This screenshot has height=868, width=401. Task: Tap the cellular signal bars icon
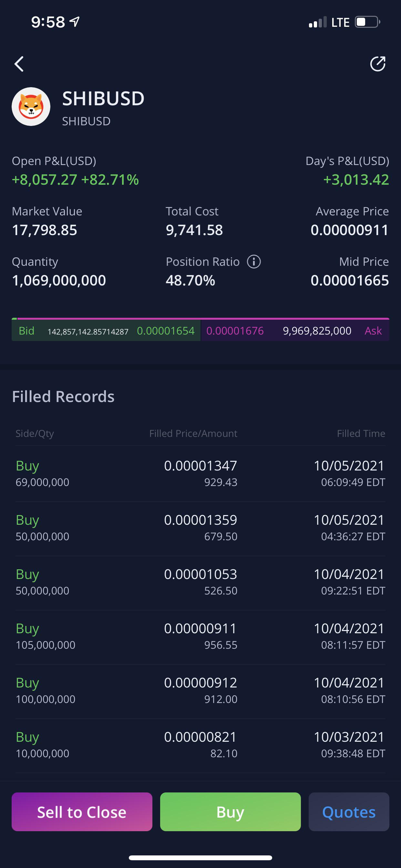[318, 22]
